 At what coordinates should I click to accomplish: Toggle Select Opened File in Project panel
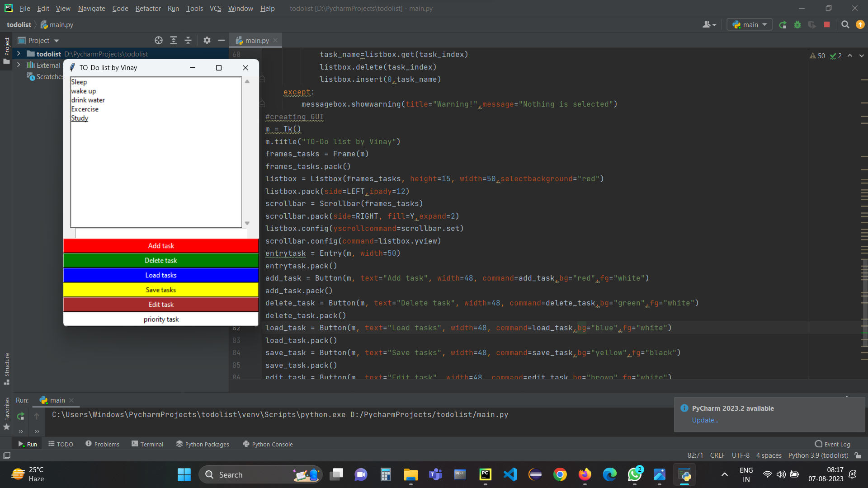pos(159,40)
